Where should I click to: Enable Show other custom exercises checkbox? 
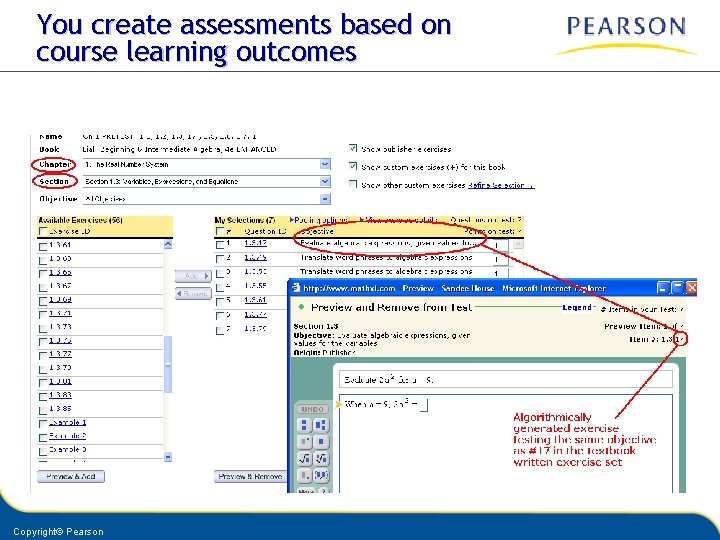(353, 184)
